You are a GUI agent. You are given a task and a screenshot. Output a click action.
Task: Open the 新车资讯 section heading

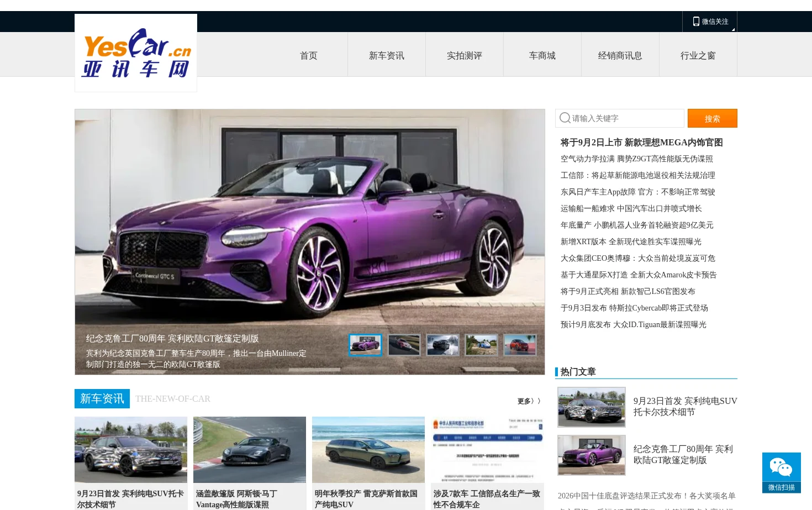point(102,398)
